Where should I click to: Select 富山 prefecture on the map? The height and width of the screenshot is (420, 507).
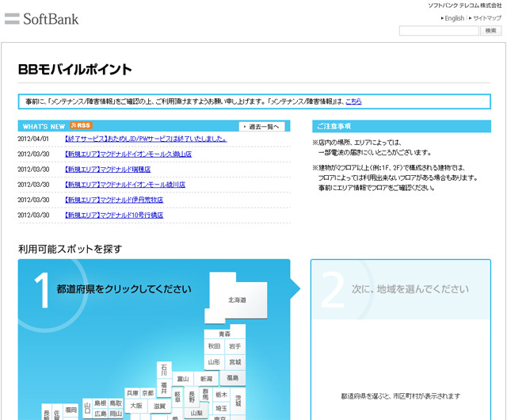(183, 379)
